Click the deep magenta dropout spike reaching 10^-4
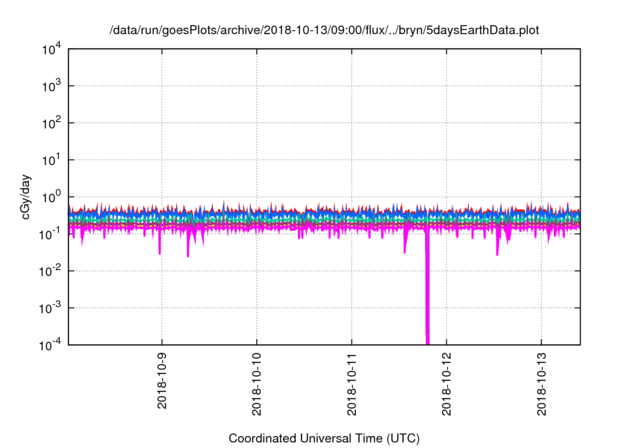Screen dimensions: 640x448 pyautogui.click(x=427, y=290)
